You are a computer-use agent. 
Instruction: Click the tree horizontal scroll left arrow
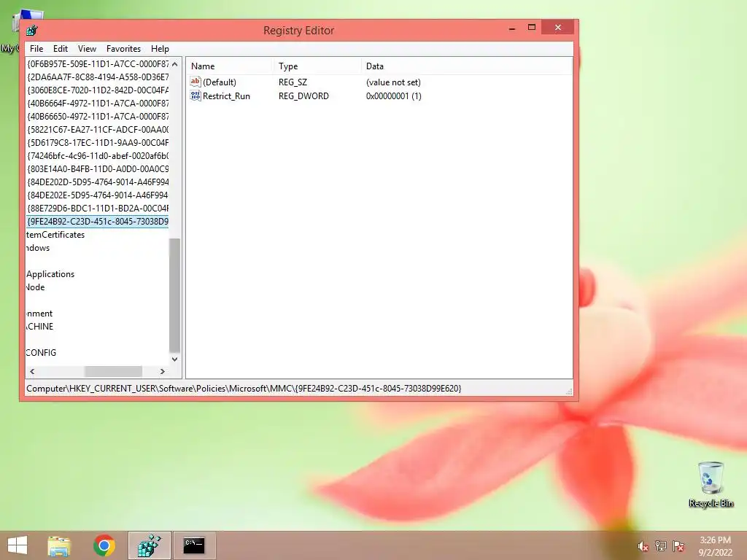click(x=32, y=371)
